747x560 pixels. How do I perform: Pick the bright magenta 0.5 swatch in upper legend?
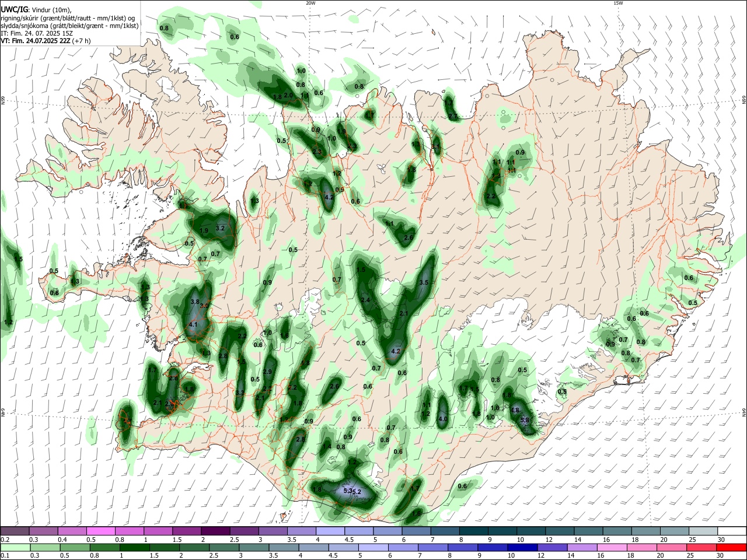(x=100, y=531)
